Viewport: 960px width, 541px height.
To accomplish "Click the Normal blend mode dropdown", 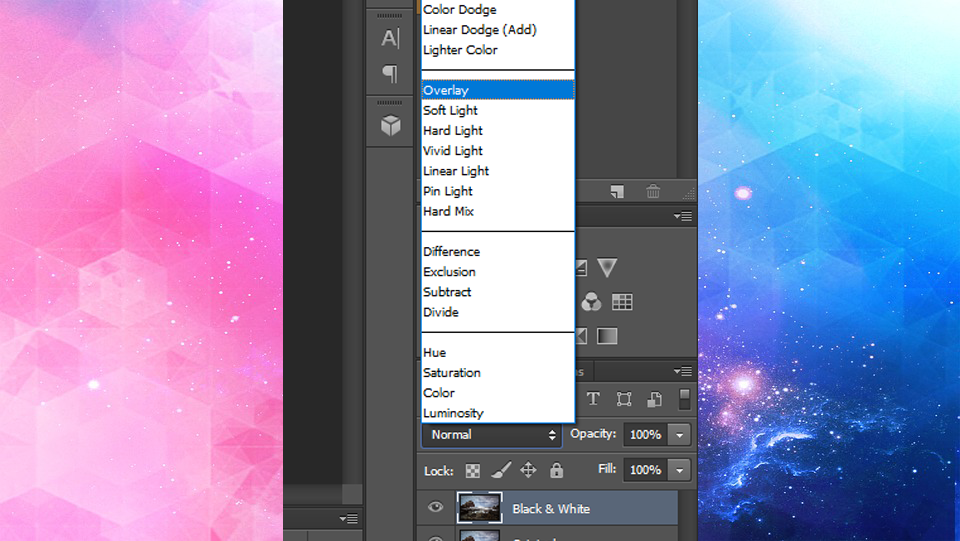I will 494,435.
